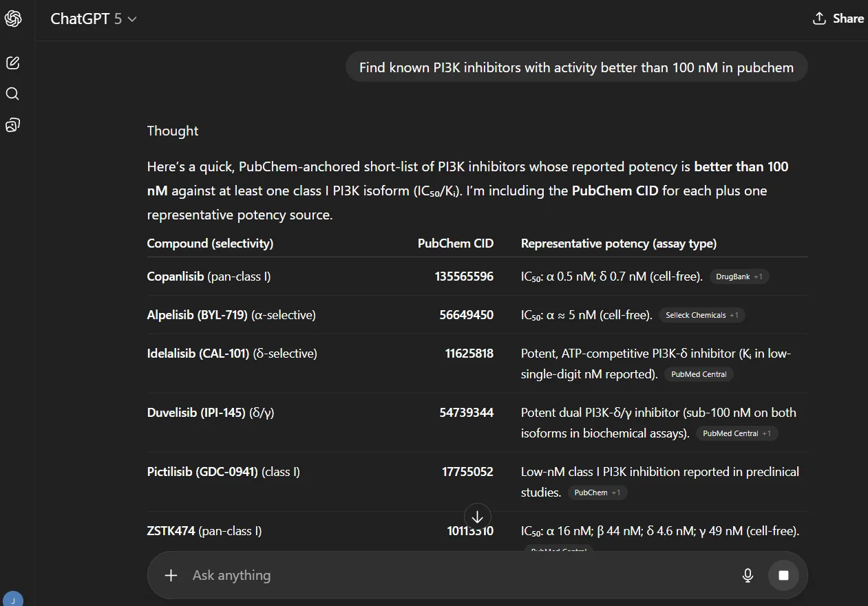
Task: Select the search icon in the sidebar
Action: [12, 94]
